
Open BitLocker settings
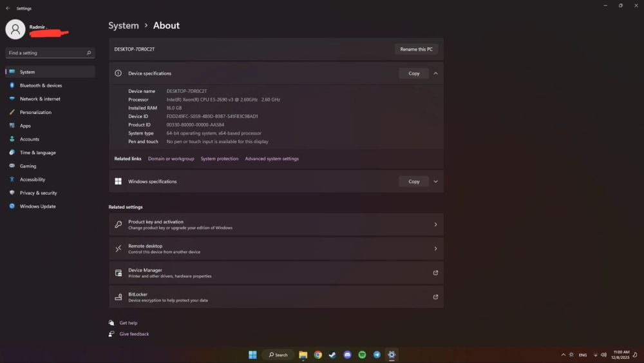pyautogui.click(x=276, y=297)
